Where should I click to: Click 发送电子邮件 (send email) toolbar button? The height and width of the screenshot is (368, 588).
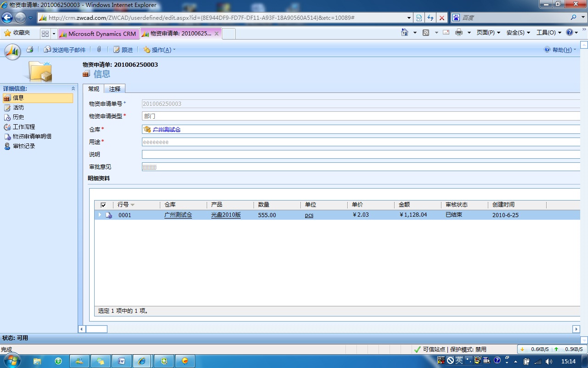(x=65, y=50)
